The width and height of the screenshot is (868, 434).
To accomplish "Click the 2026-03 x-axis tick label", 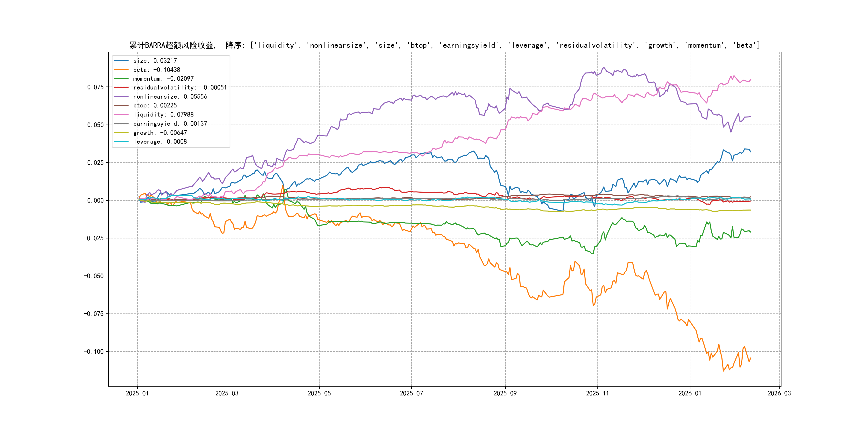I will [779, 393].
